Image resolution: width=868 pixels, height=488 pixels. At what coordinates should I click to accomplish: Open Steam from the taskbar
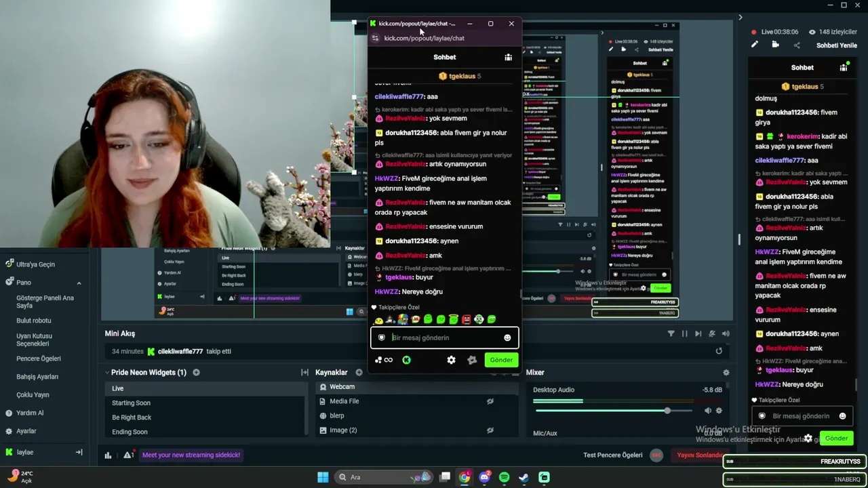[524, 477]
